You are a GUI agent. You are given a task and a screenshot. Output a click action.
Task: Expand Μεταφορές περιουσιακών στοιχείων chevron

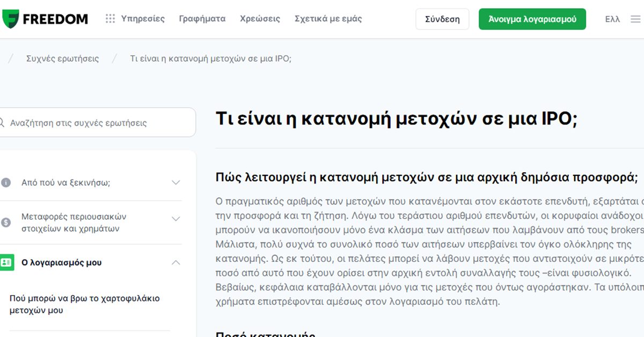(175, 218)
